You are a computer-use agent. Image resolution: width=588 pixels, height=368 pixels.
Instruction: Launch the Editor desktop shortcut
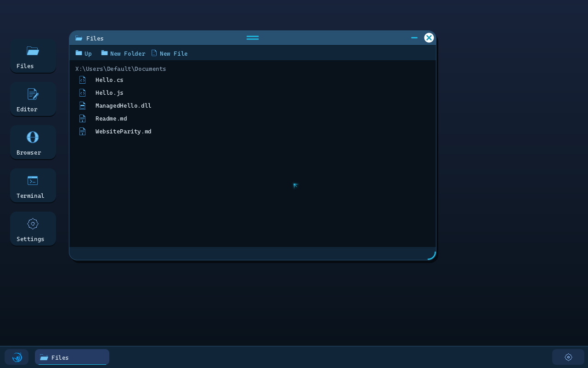33,99
